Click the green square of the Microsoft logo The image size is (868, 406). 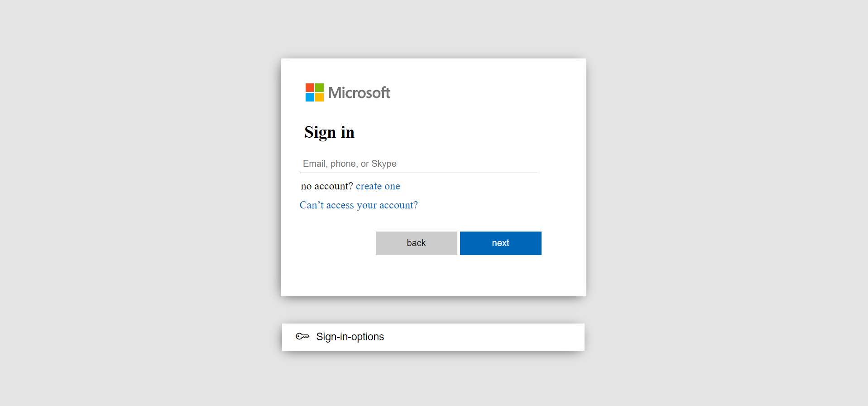pyautogui.click(x=319, y=87)
